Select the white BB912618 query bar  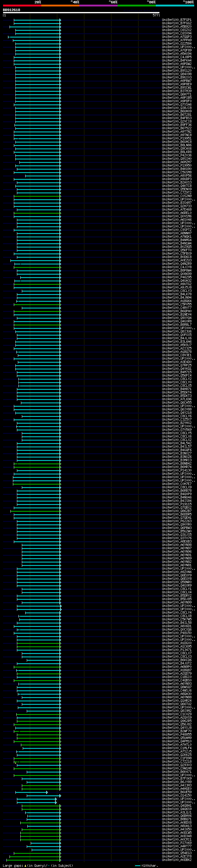point(81,13)
